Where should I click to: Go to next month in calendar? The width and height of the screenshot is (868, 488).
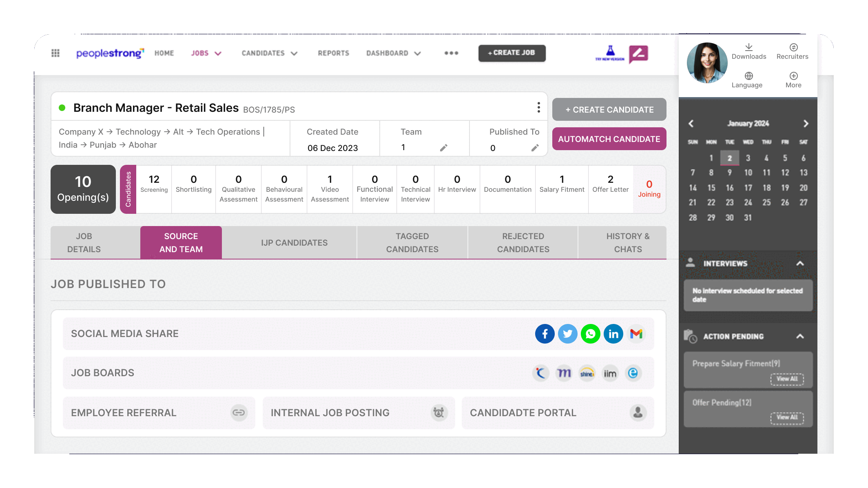806,124
